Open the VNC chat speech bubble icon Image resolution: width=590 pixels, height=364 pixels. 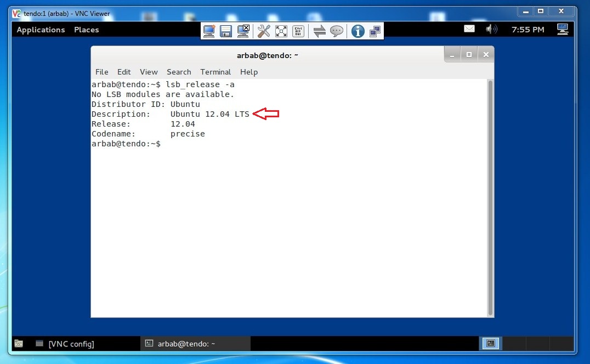[x=337, y=31]
